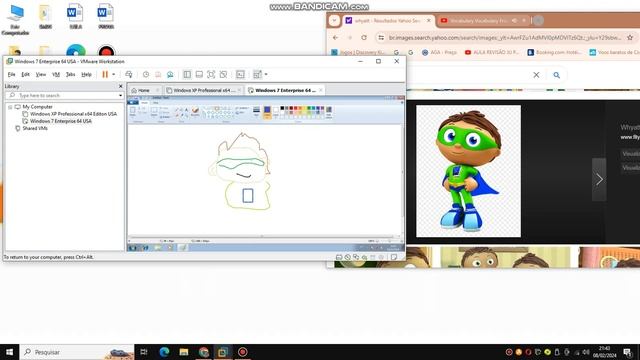Open the Chrome tab search dropdown

334,20
